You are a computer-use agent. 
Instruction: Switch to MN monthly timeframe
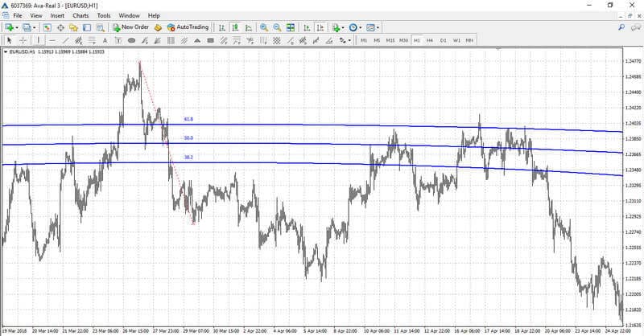(469, 40)
